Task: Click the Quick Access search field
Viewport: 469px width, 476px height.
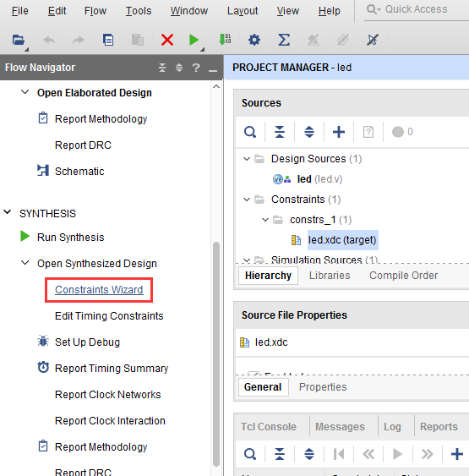Action: pos(417,9)
